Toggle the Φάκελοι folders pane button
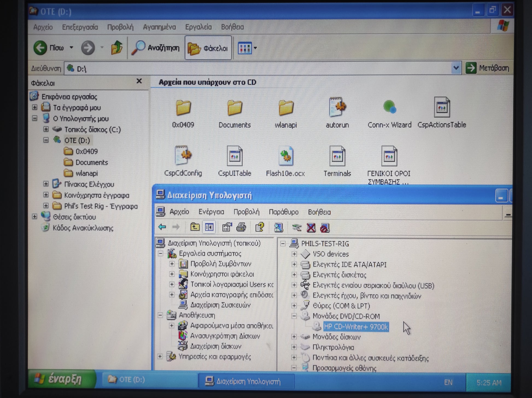This screenshot has height=398, width=532. pos(208,48)
